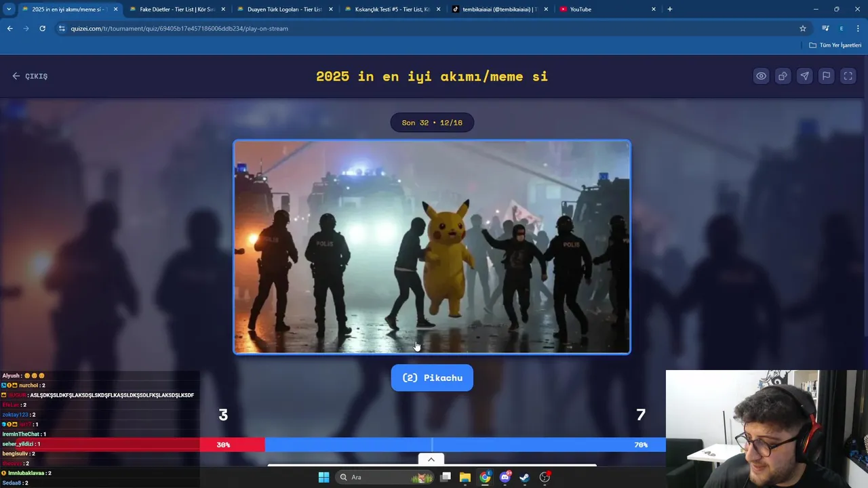Open Steam from the taskbar
Image resolution: width=868 pixels, height=488 pixels.
click(525, 477)
